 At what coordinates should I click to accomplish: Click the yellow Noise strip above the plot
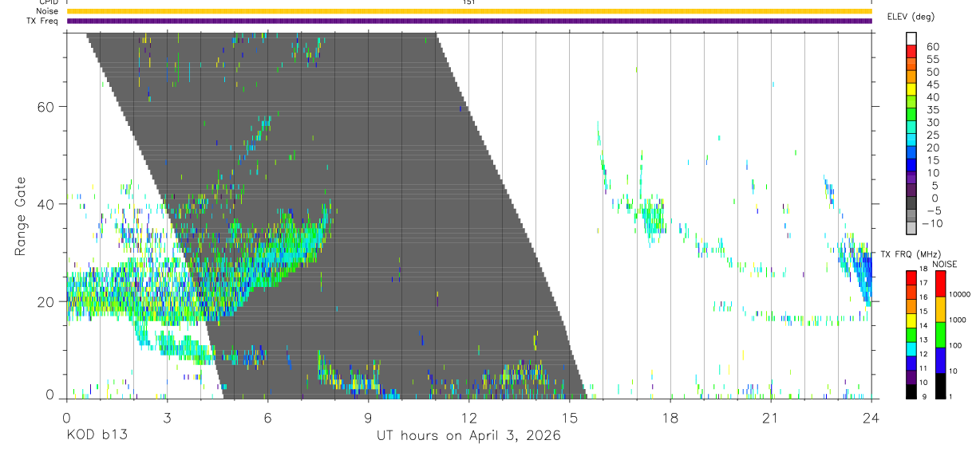(x=469, y=11)
